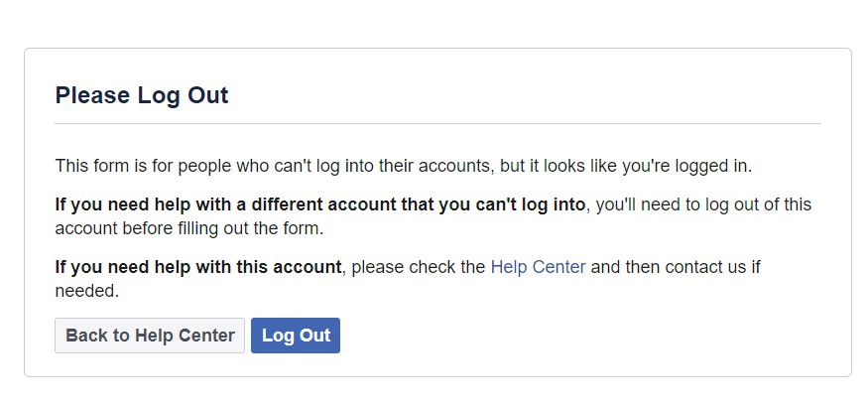868x406 pixels.
Task: Click the line 'account before filling out the form.'
Action: click(x=188, y=228)
